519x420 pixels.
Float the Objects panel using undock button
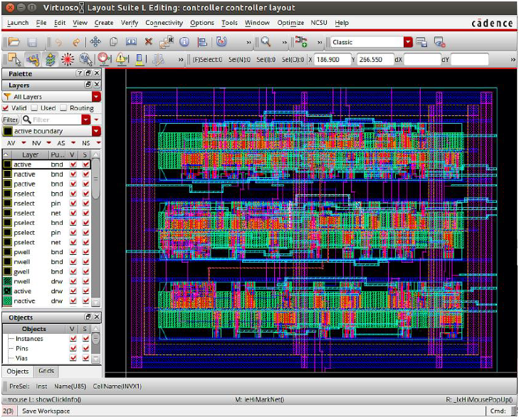click(88, 317)
